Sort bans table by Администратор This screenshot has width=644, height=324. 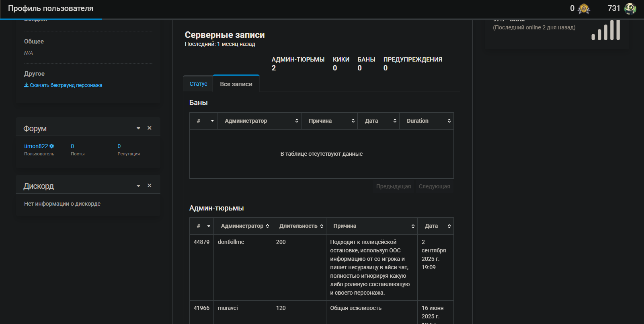pos(259,121)
